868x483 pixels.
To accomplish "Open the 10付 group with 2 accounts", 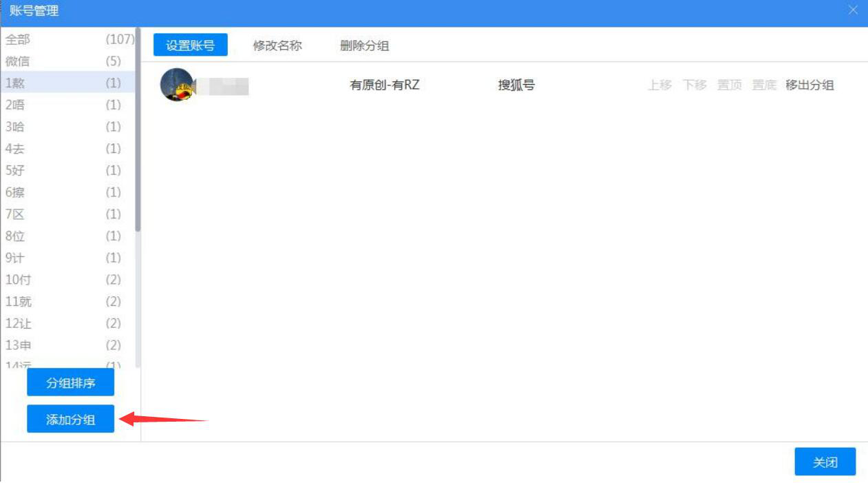I will tap(41, 280).
